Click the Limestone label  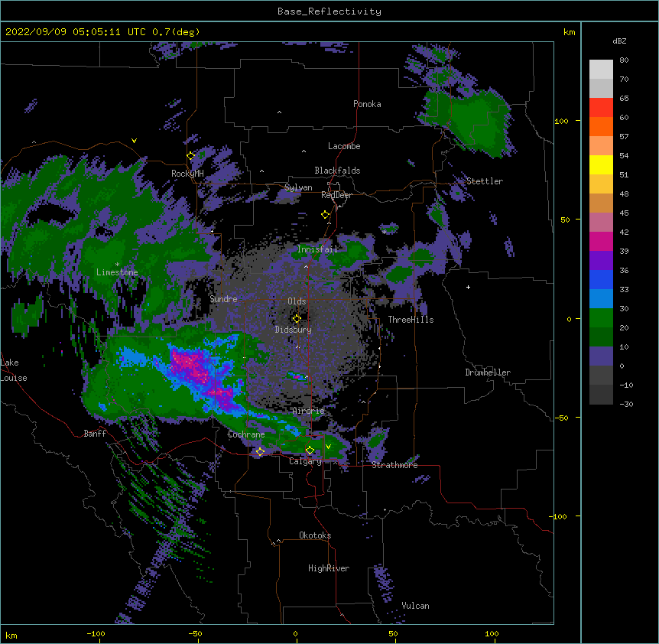117,272
